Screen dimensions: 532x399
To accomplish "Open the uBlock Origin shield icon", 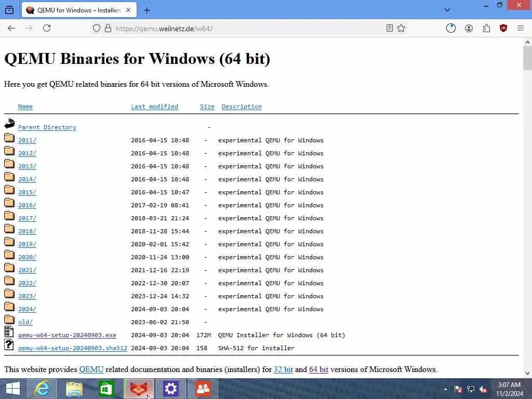I will pyautogui.click(x=503, y=28).
